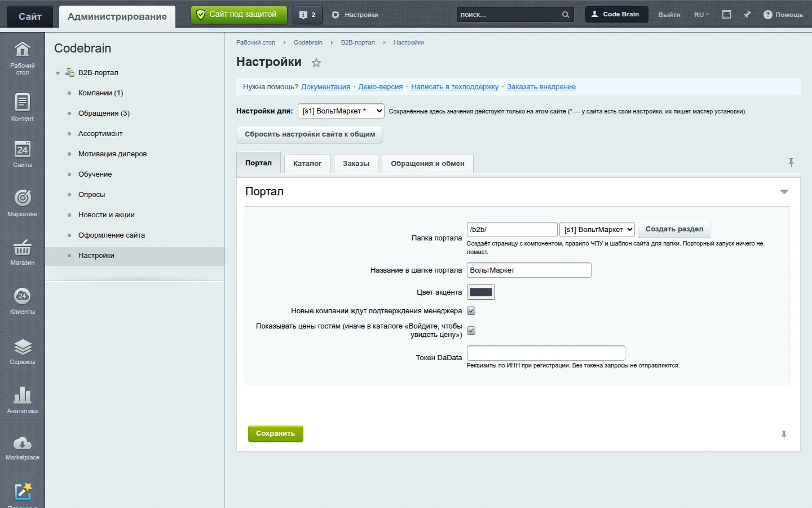
Task: Click the Создать раздел button
Action: [674, 229]
